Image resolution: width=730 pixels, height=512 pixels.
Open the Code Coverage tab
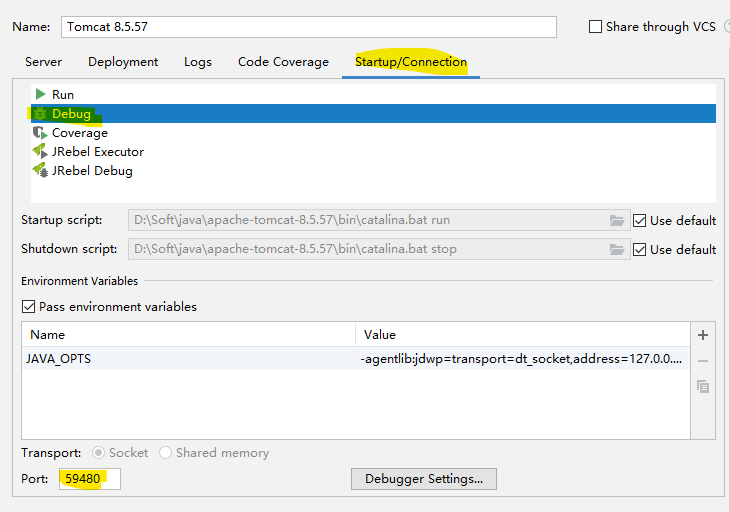coord(283,62)
